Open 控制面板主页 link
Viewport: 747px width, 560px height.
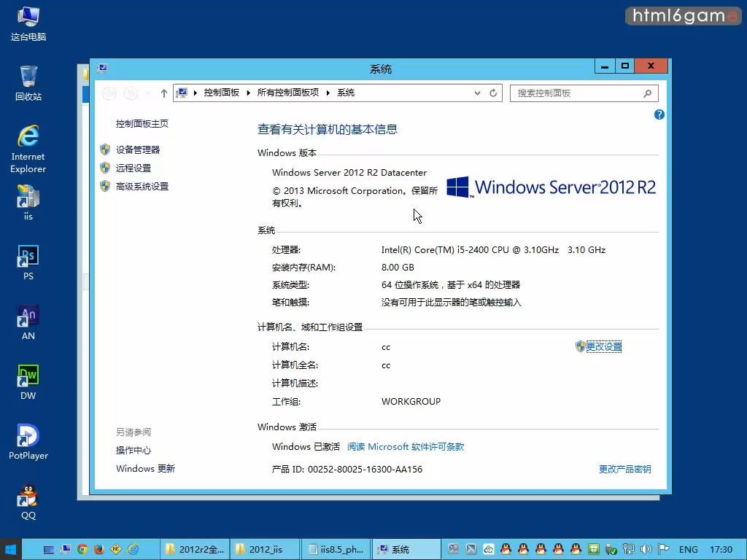point(142,124)
